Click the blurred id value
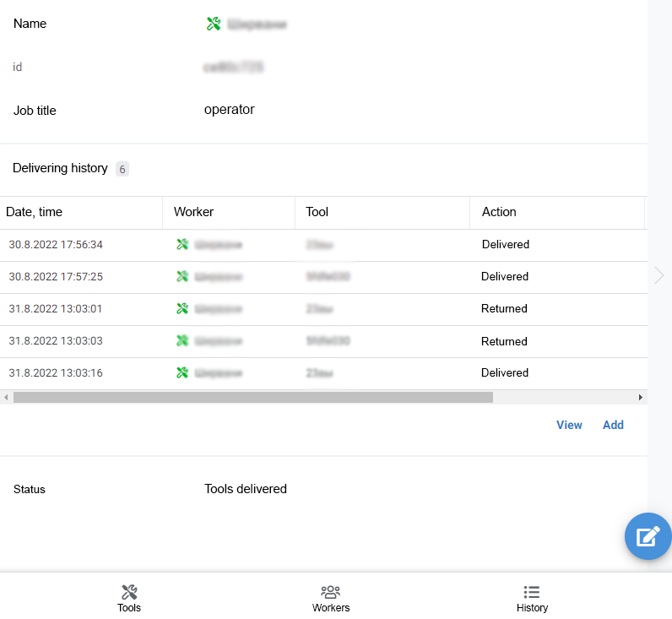Viewport: 672px width, 619px height. [234, 68]
